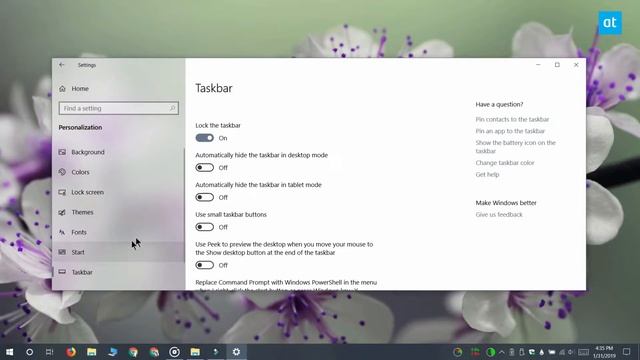Open the touch keyboard tray icon
The height and width of the screenshot is (360, 640).
[584, 352]
